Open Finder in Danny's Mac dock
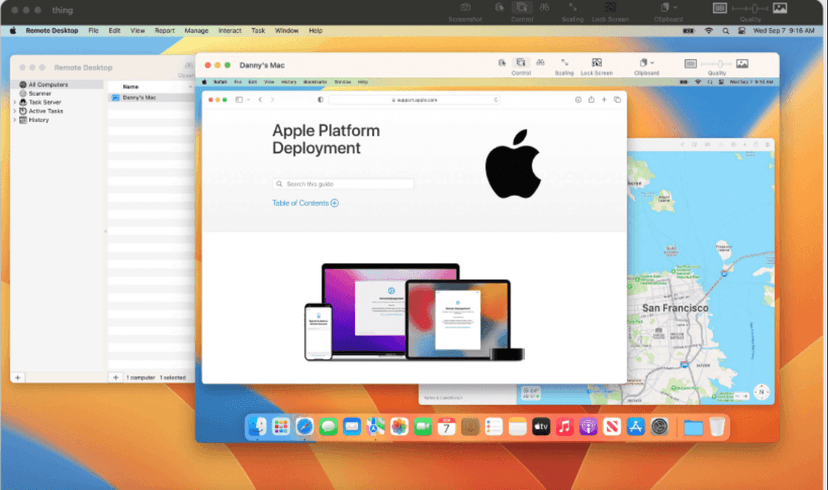828x490 pixels. pos(257,427)
